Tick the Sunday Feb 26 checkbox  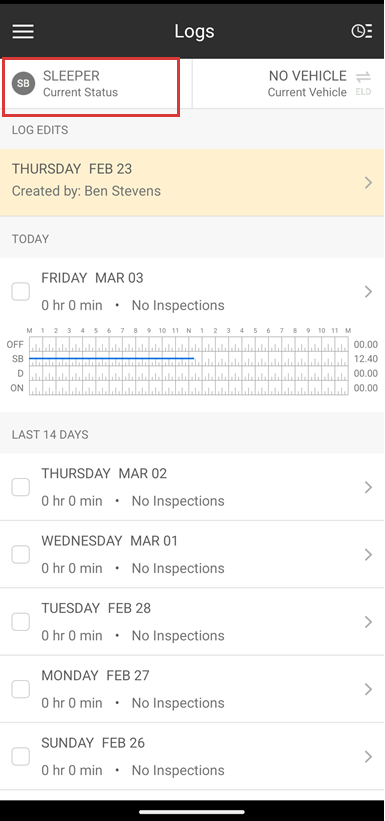point(21,757)
